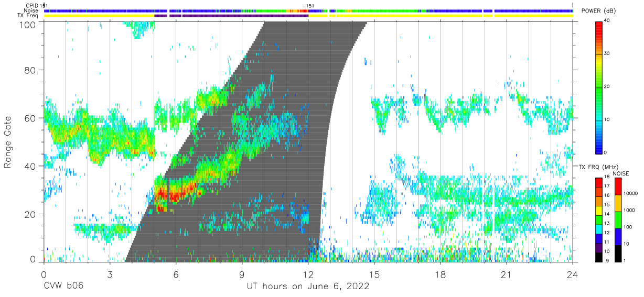
Task: Click the blue segment of the NOISE scale
Action: point(617,236)
